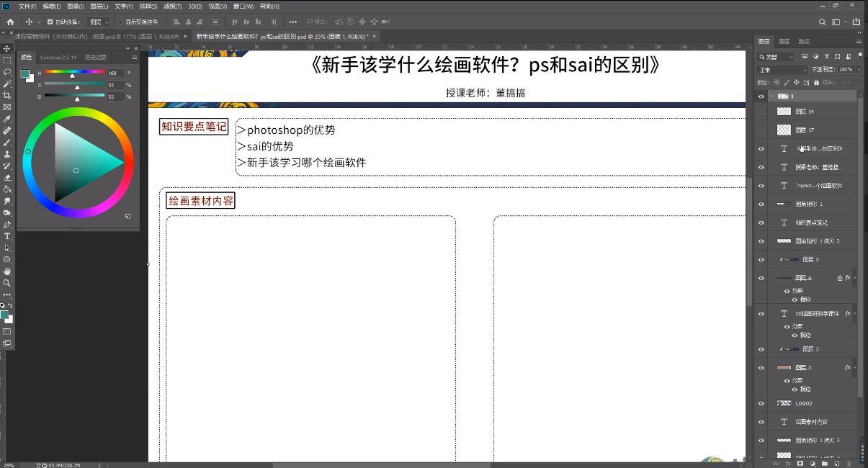This screenshot has height=468, width=868.
Task: Show the 图层 17 layer visibility
Action: (x=761, y=130)
